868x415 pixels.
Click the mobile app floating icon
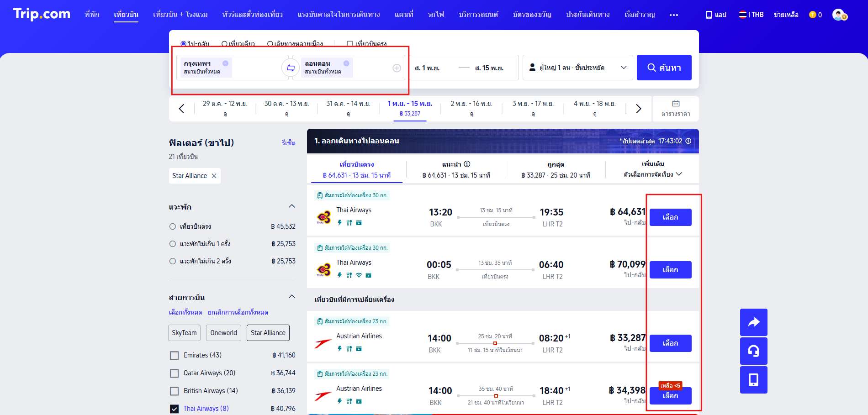(x=753, y=380)
